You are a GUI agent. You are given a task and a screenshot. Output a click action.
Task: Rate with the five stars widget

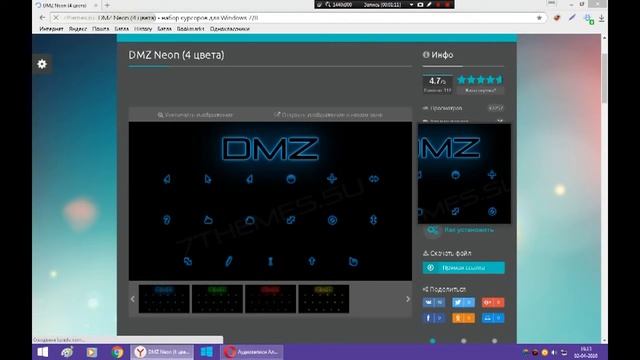coord(480,80)
